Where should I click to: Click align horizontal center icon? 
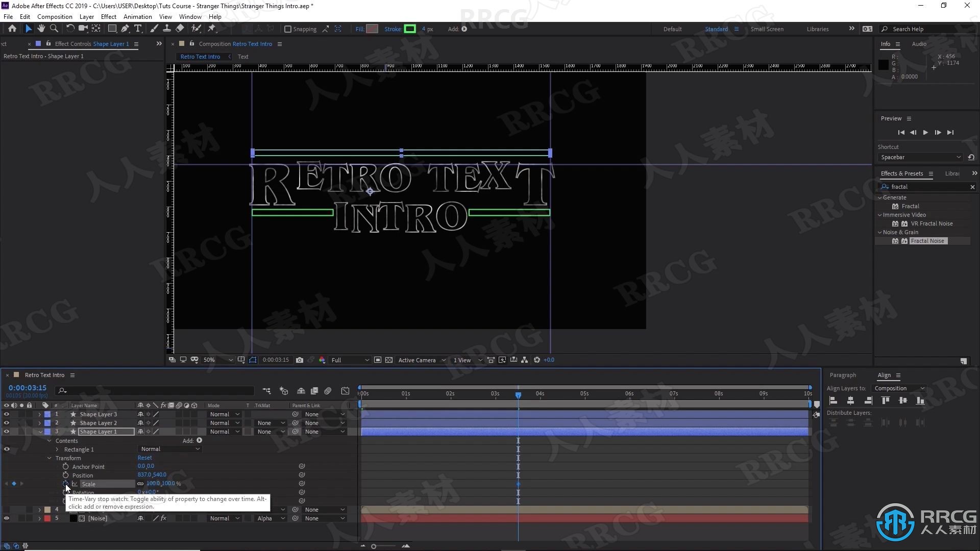pos(851,400)
